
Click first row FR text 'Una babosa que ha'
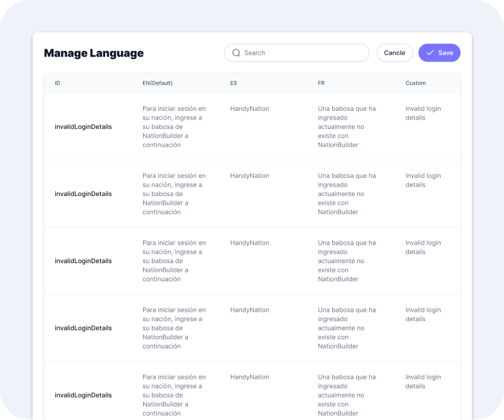347,127
